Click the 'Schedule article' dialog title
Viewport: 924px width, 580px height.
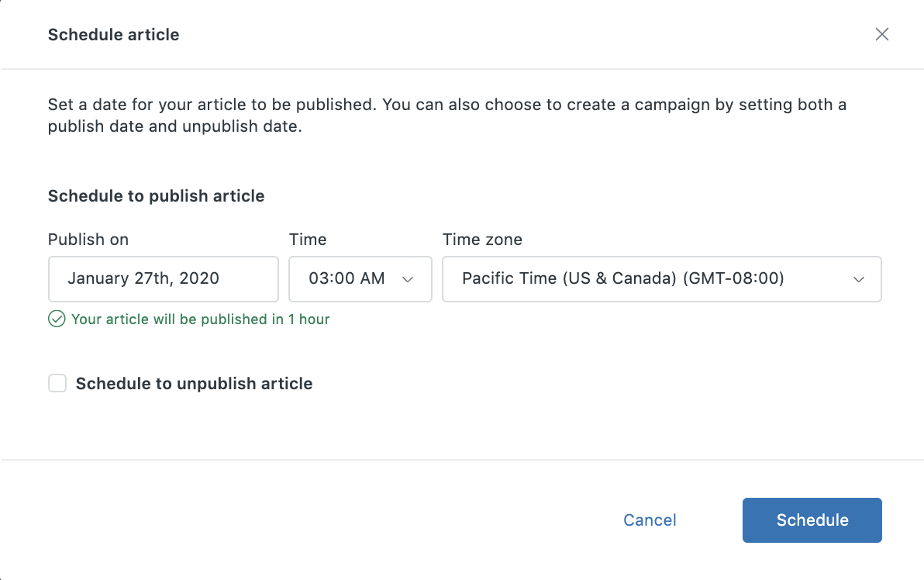(x=113, y=35)
